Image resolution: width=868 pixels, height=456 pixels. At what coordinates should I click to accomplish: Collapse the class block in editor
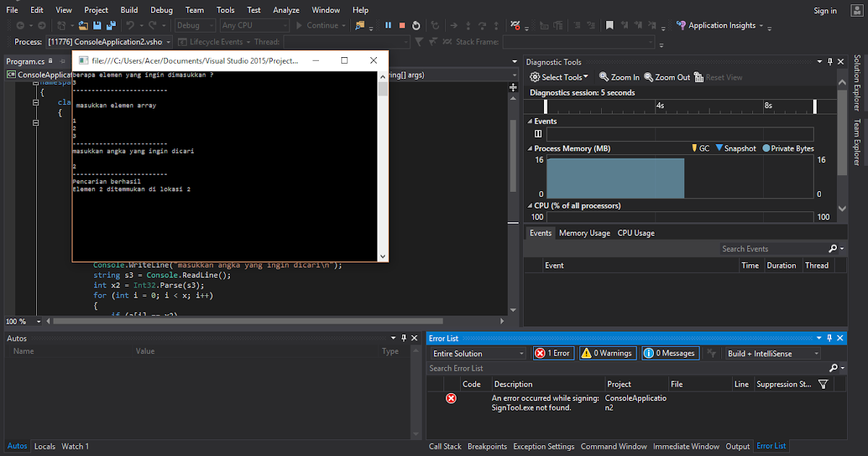[35, 103]
